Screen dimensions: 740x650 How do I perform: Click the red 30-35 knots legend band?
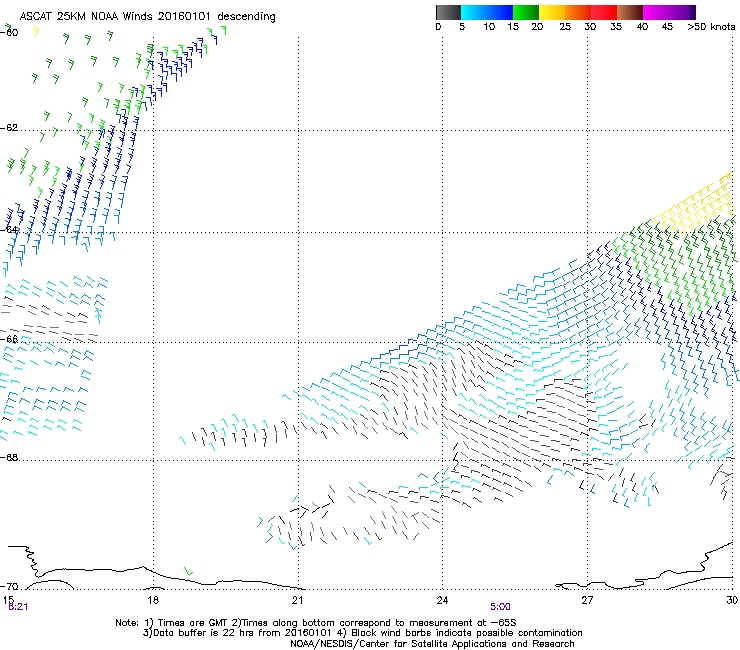(604, 12)
